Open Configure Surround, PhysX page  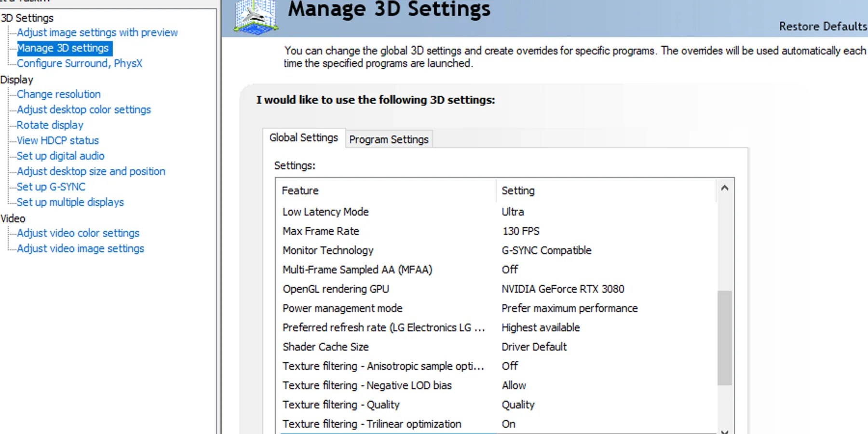tap(80, 64)
